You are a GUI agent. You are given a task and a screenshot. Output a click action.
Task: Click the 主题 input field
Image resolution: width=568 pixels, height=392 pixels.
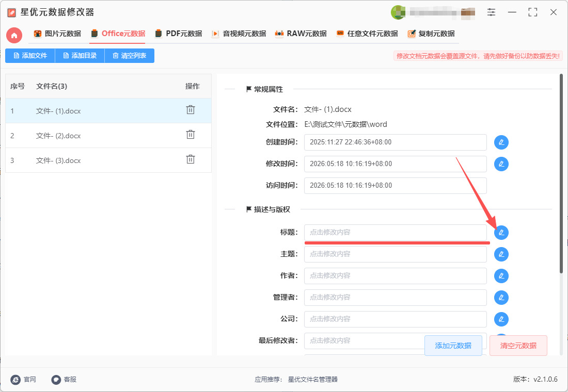point(395,254)
